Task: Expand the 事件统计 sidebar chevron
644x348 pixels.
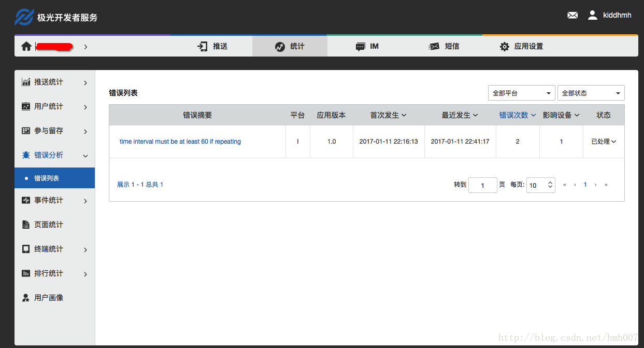Action: tap(85, 201)
